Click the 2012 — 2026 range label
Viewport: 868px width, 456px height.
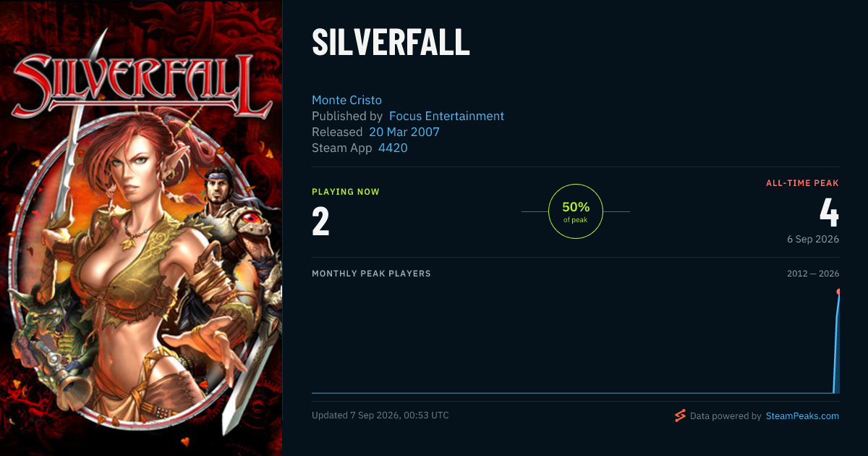pyautogui.click(x=813, y=274)
